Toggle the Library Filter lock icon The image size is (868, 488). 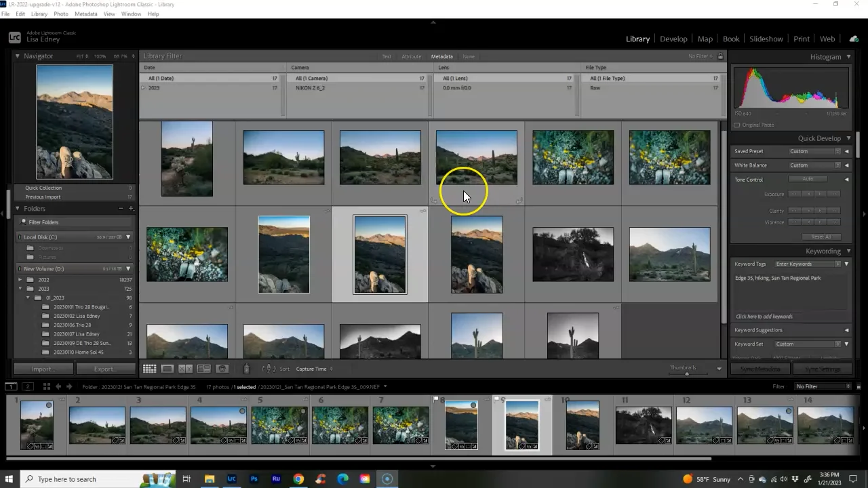[720, 56]
